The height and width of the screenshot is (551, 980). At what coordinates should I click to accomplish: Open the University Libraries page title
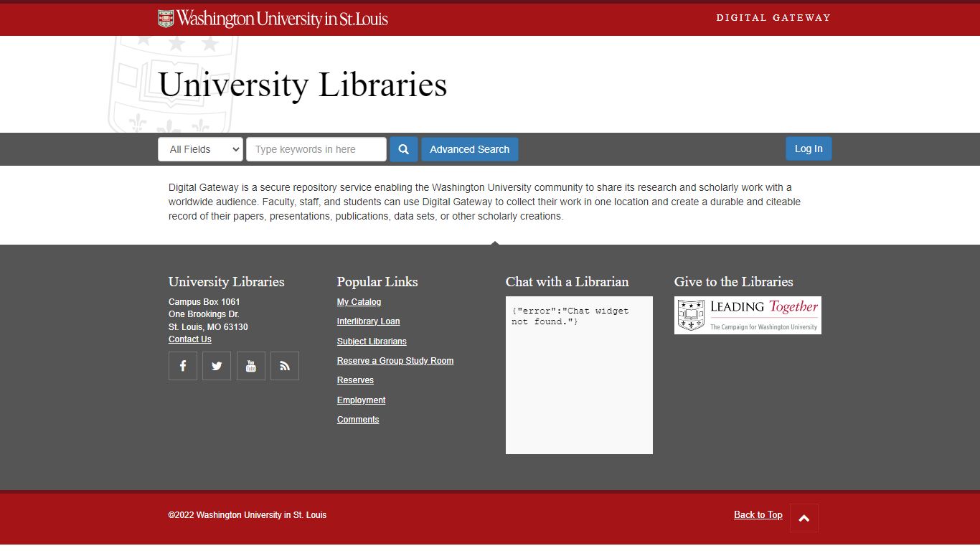coord(302,85)
